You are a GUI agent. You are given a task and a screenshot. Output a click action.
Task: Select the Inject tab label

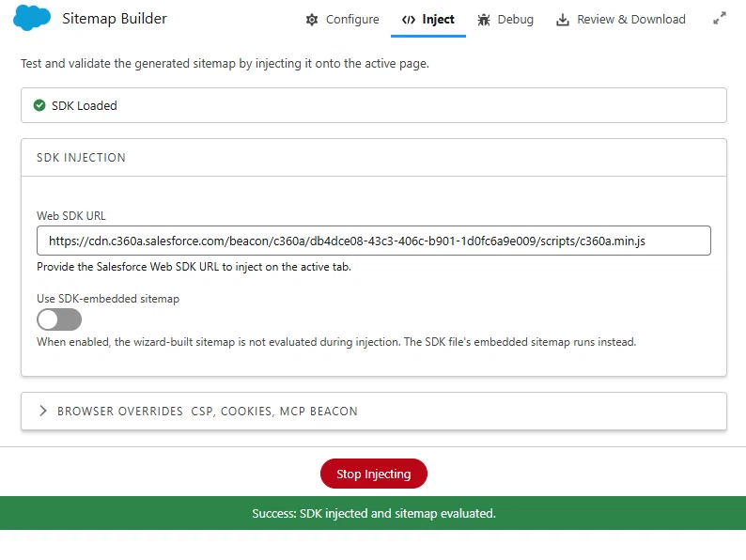pyautogui.click(x=438, y=20)
